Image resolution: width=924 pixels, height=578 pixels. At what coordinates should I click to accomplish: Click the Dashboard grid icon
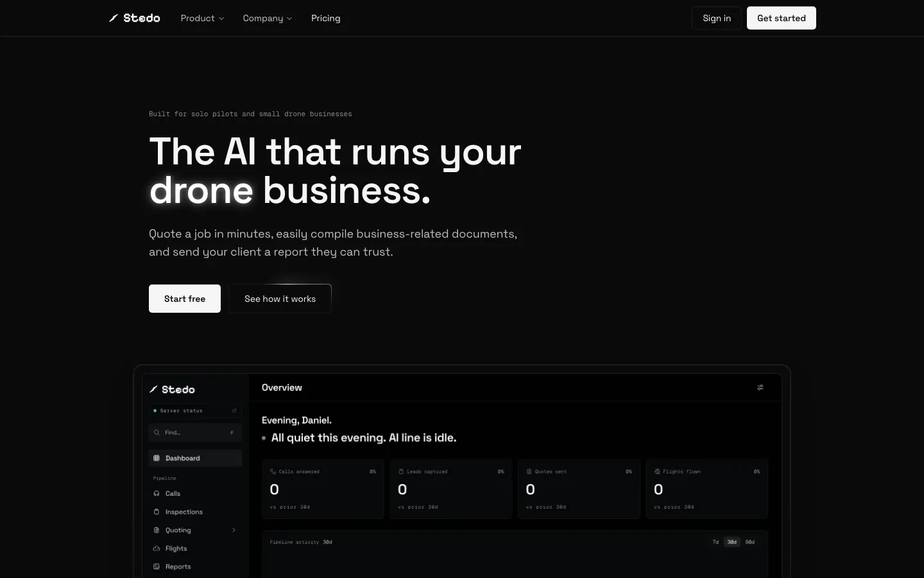(x=157, y=458)
